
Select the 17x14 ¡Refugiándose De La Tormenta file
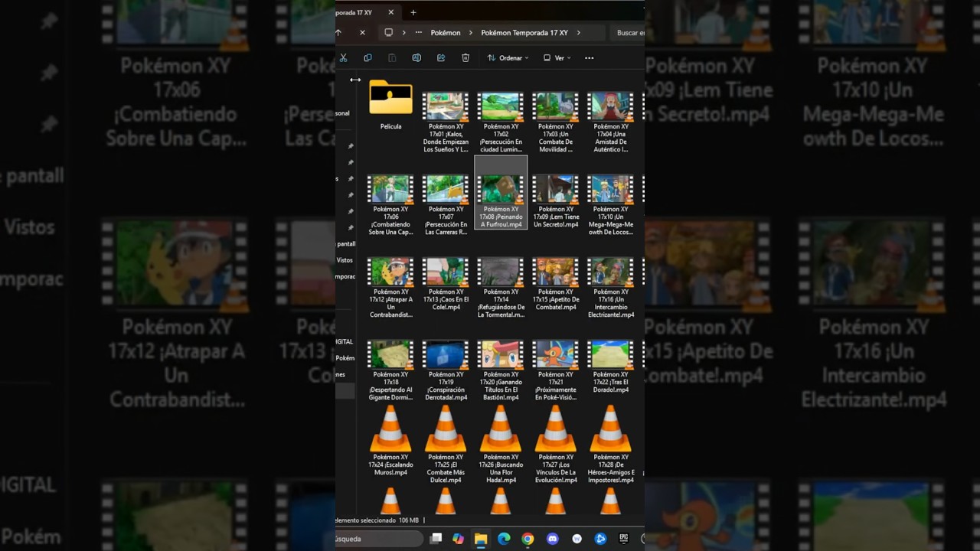501,287
